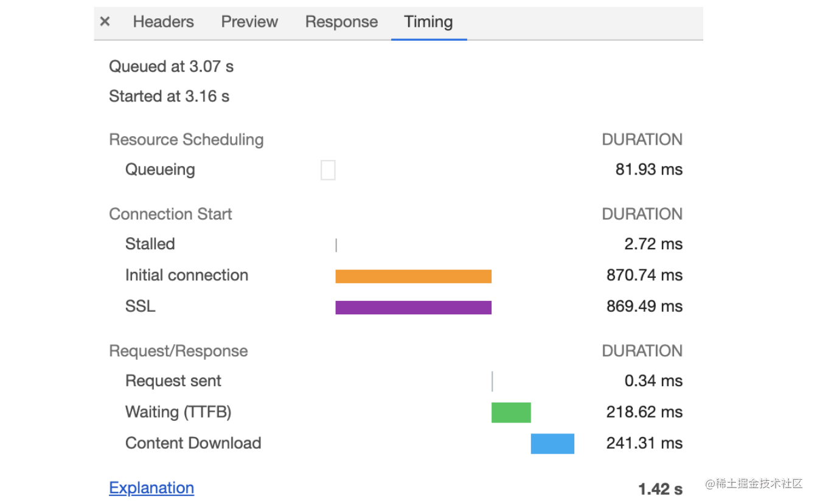Click the Content Download 241.31 ms value
Viewport: 817px width, 504px height.
[x=644, y=443]
